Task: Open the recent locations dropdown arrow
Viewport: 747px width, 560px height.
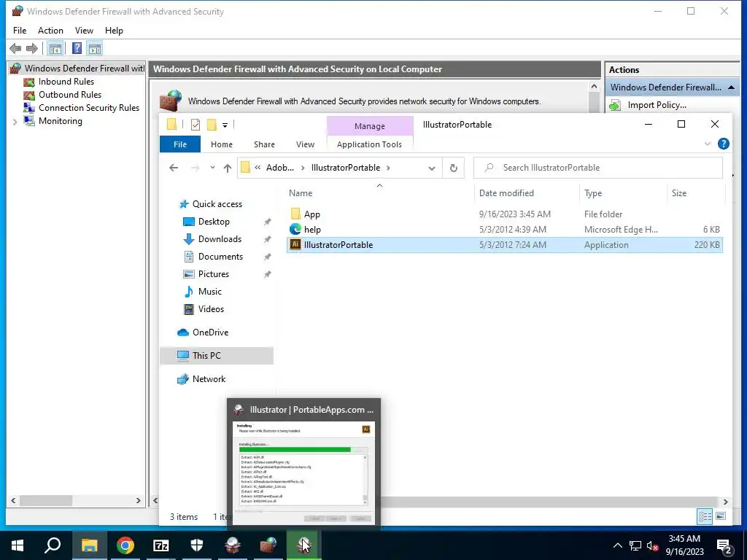Action: pyautogui.click(x=212, y=168)
